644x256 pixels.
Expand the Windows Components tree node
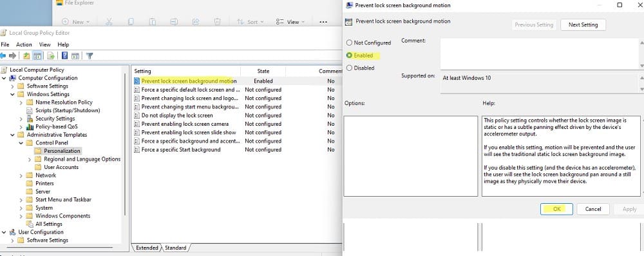pyautogui.click(x=21, y=215)
